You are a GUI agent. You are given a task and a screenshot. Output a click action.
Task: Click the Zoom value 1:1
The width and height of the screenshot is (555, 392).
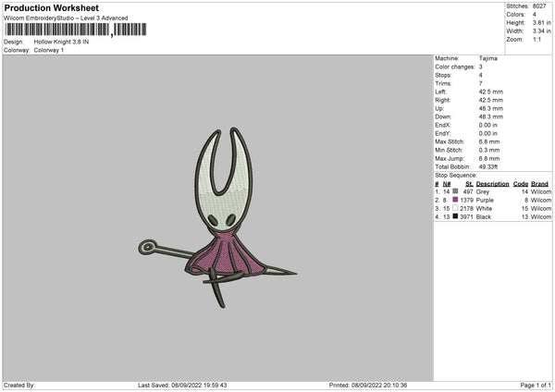click(536, 39)
